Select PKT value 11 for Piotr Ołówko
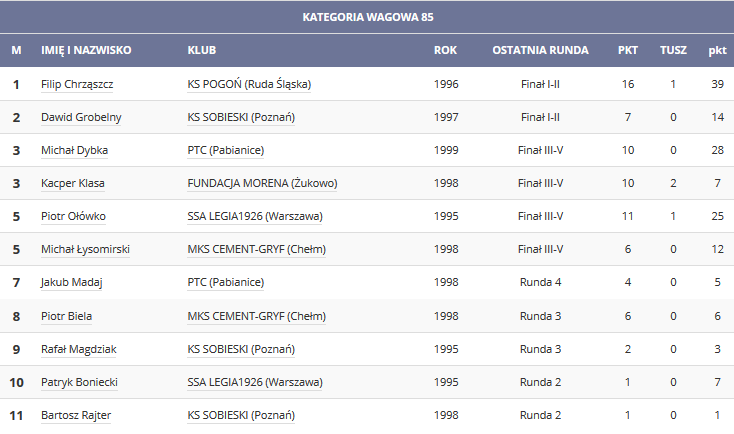Viewport: 734px width, 434px height. click(x=628, y=216)
